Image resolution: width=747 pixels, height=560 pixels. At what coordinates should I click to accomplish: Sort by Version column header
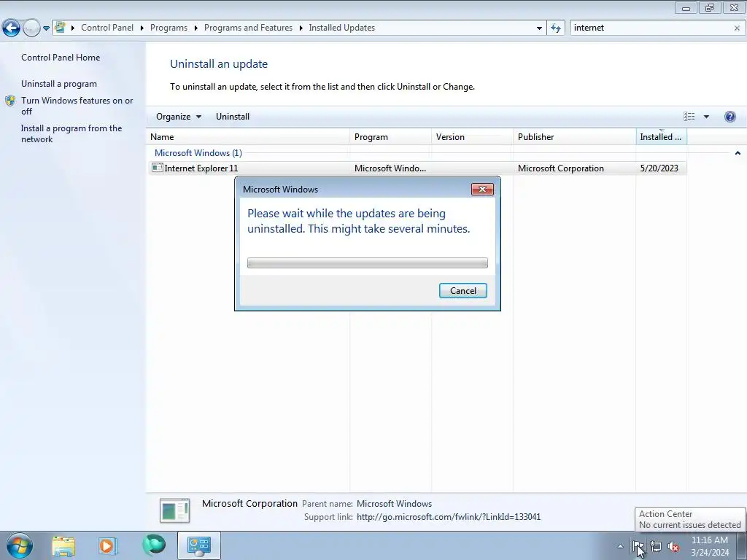(472, 137)
